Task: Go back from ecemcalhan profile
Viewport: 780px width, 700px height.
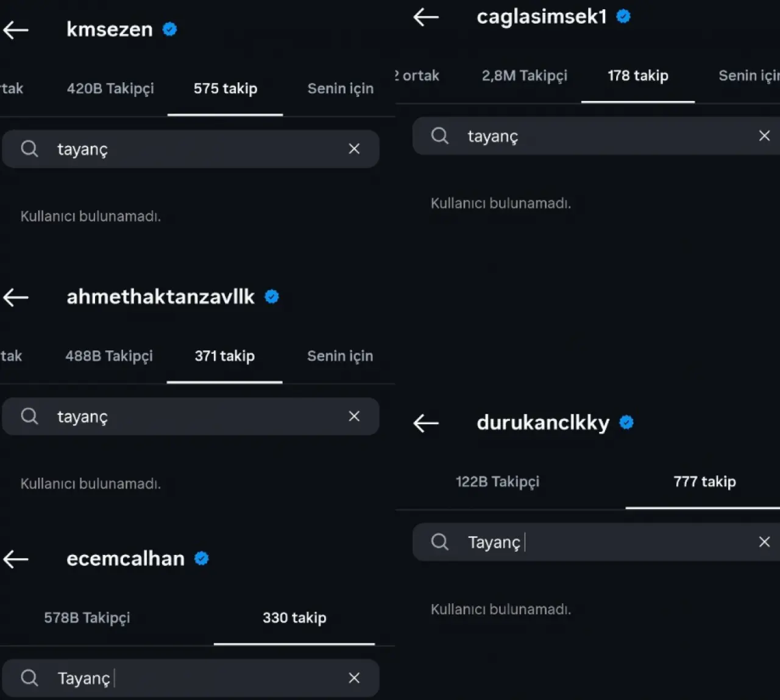Action: [x=16, y=559]
